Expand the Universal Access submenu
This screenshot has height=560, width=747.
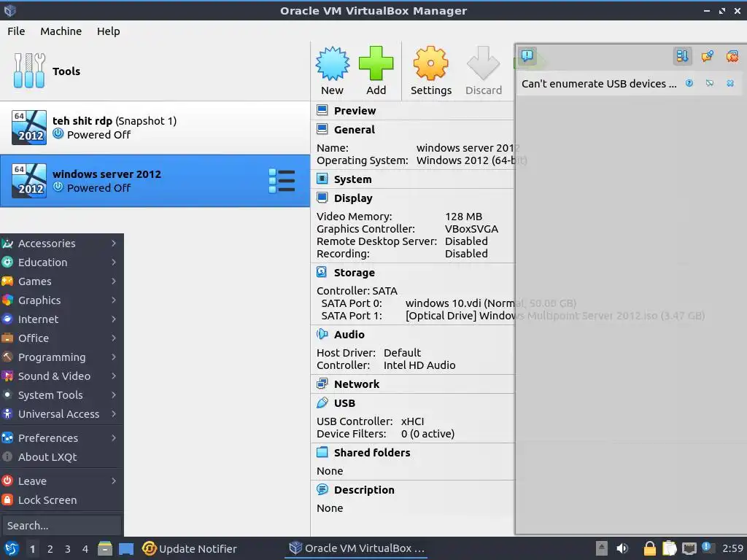coord(61,414)
